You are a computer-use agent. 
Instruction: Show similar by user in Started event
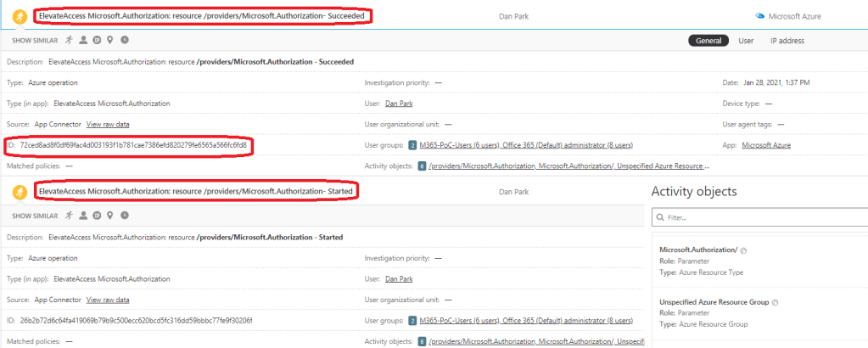pos(83,216)
